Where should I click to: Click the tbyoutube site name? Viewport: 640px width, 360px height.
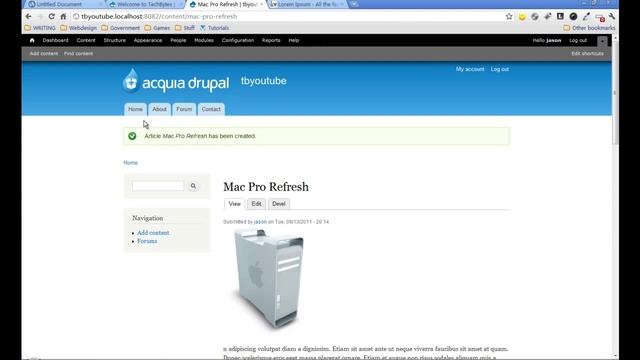point(264,81)
